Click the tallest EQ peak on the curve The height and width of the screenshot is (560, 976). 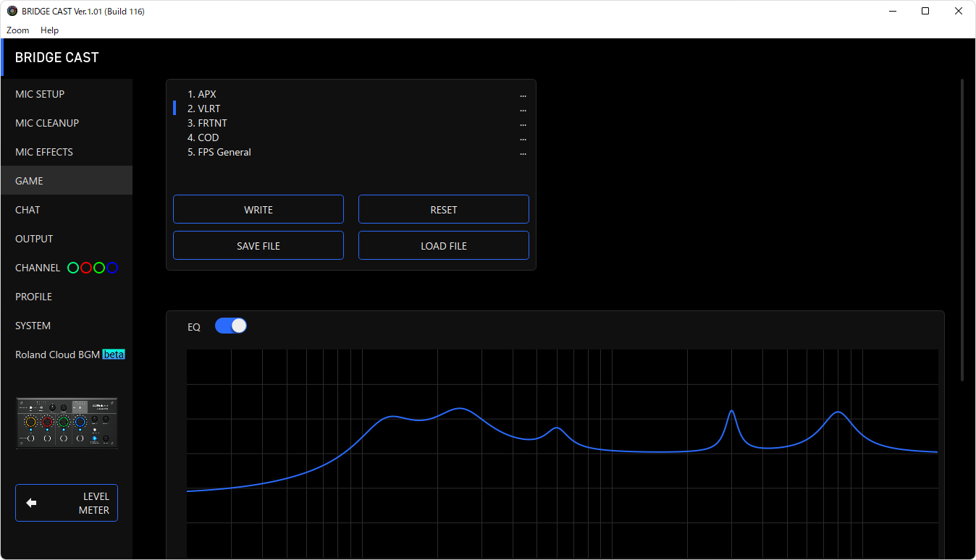point(460,409)
